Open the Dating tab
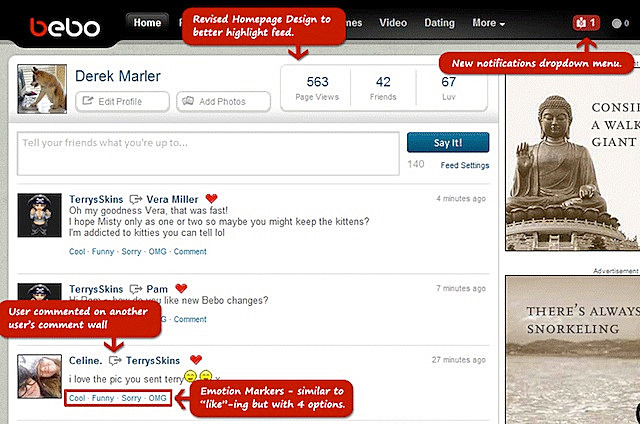The image size is (640, 424). [439, 23]
